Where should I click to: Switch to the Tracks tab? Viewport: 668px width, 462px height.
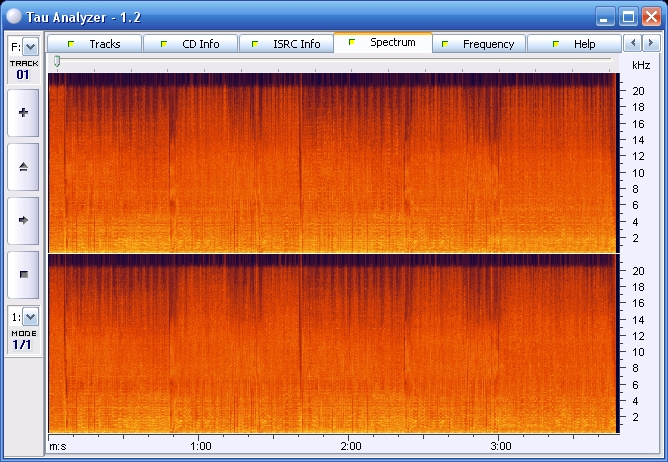95,44
